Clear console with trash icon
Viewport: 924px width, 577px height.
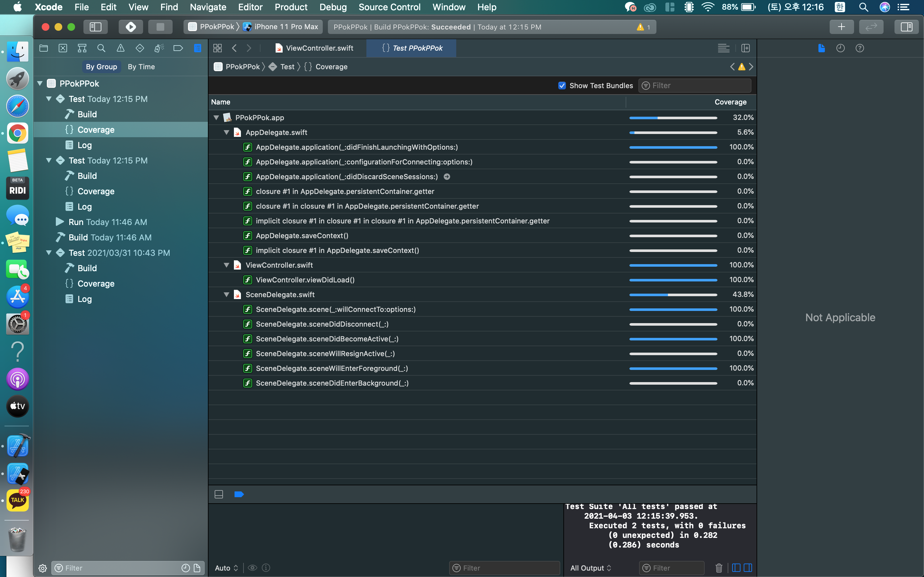click(x=719, y=568)
